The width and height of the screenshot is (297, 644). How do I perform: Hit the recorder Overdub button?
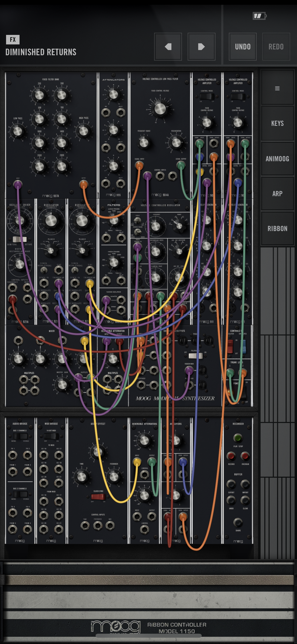pos(245,456)
